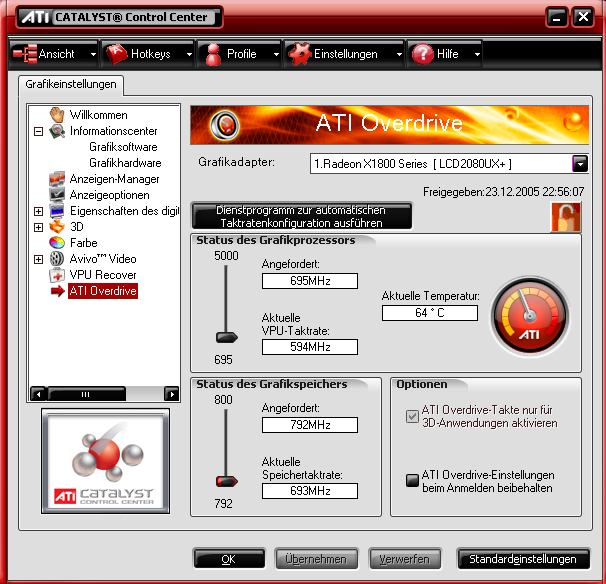Run the automatic clock configuration utility

[302, 216]
